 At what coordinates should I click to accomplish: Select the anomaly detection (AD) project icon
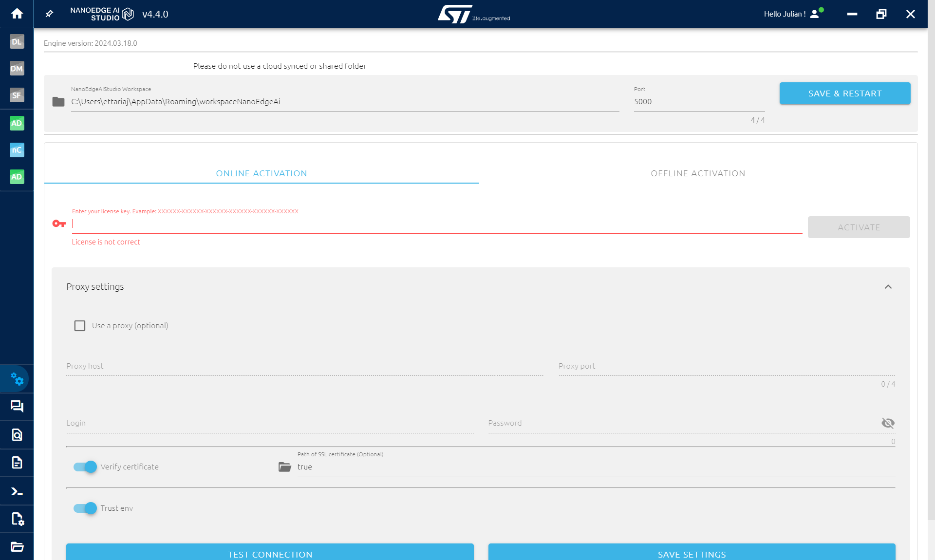point(17,123)
